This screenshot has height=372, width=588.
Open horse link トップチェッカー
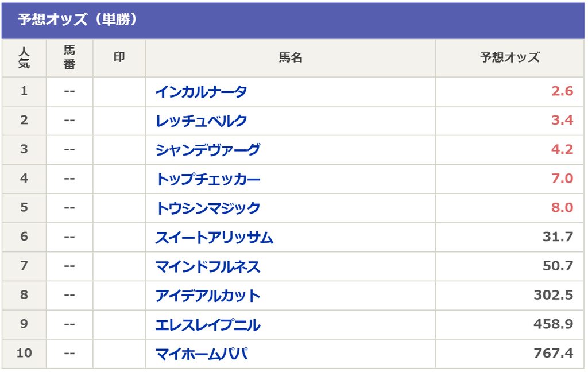208,179
